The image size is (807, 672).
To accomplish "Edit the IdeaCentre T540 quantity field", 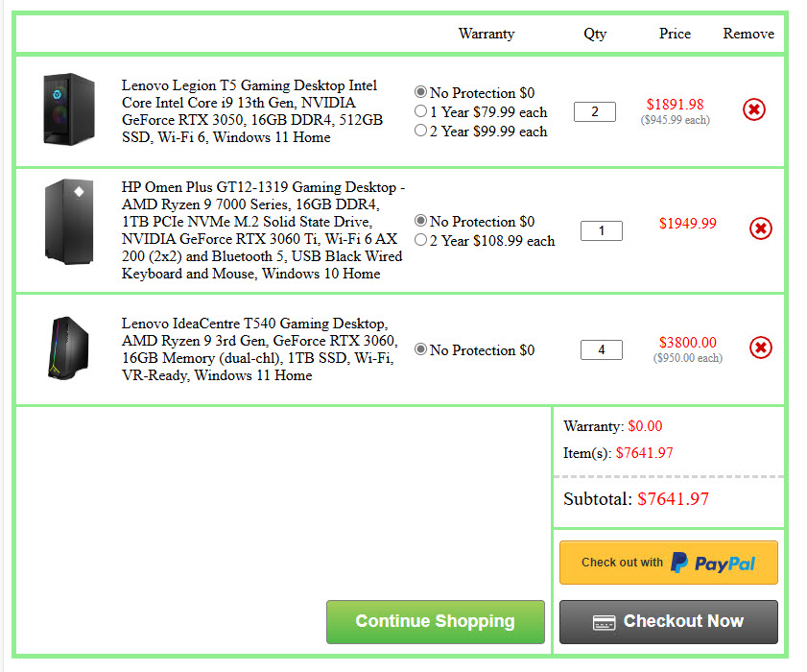I will tap(602, 349).
